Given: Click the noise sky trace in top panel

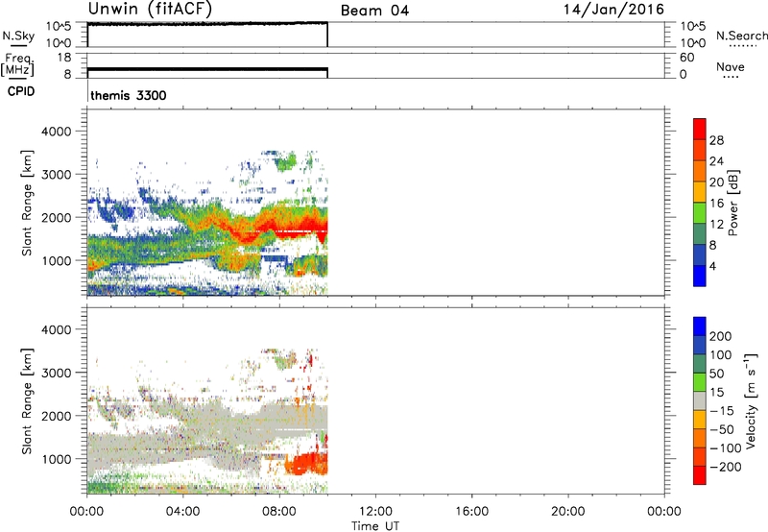Looking at the screenshot, I should coord(207,23).
